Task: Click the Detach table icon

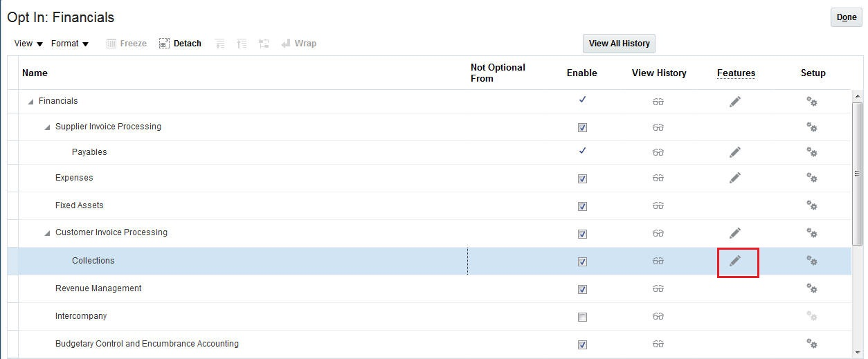Action: 180,44
